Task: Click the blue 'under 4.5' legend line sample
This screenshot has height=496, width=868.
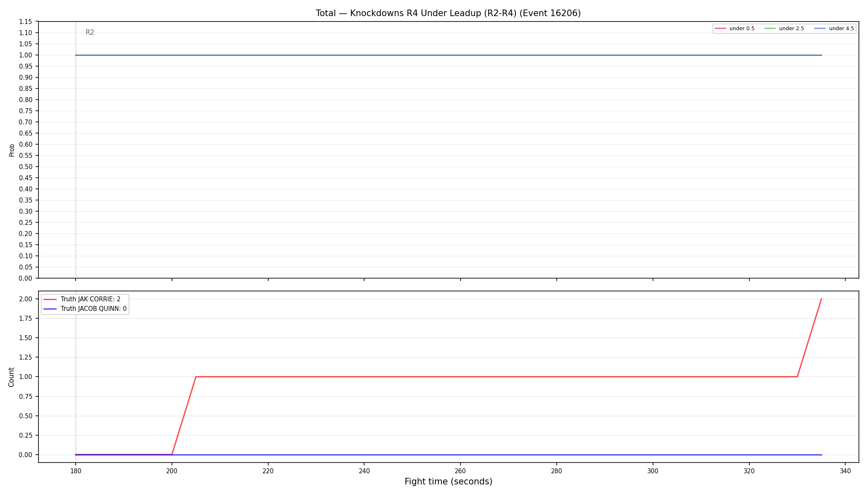Action: point(820,29)
